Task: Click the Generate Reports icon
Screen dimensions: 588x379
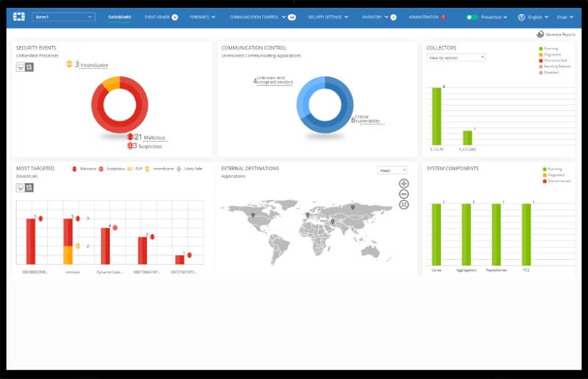Action: [540, 34]
